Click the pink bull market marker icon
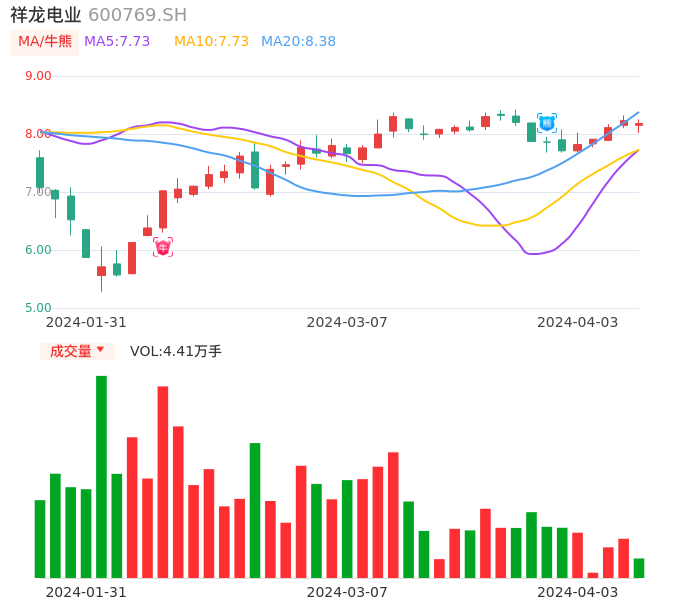 coord(163,247)
